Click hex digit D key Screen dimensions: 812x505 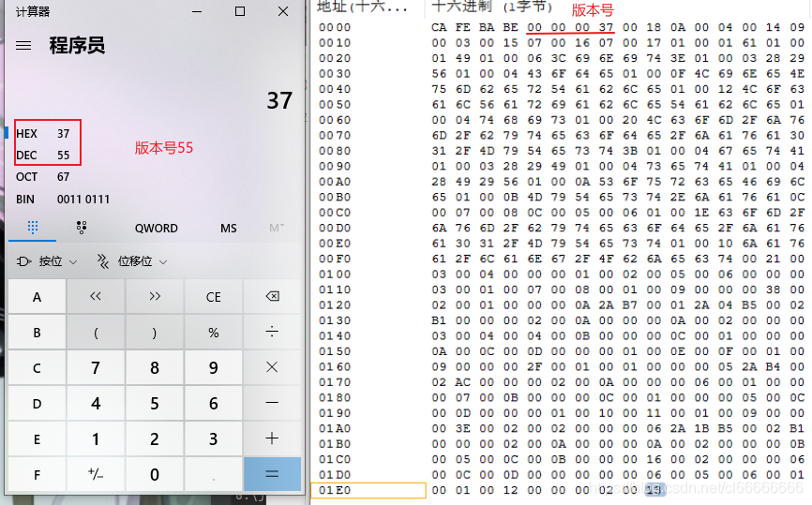(37, 403)
